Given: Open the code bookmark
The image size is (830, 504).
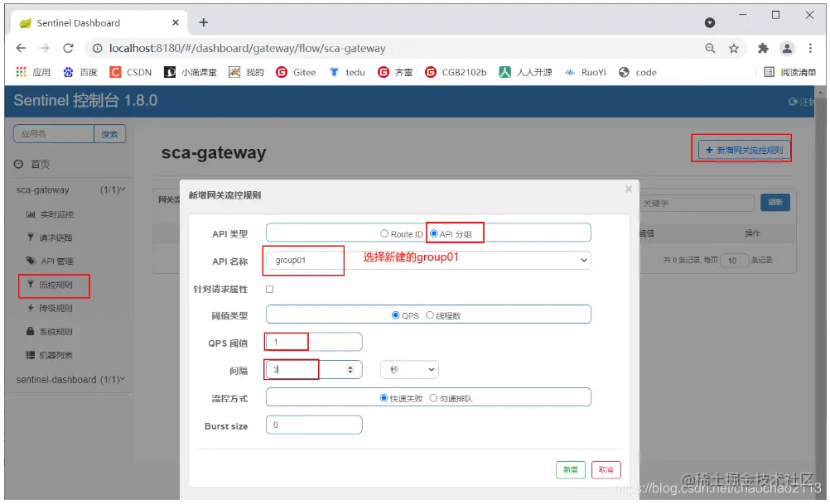Looking at the screenshot, I should (637, 72).
